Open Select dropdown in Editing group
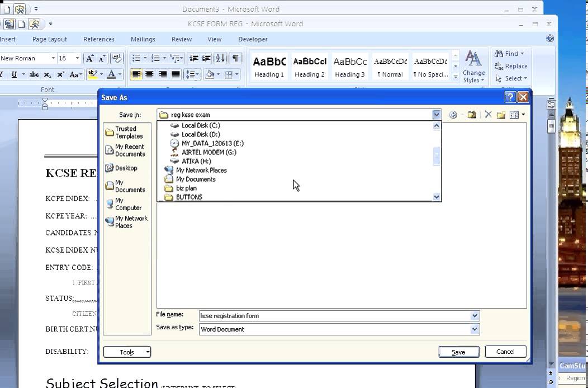Image resolution: width=588 pixels, height=388 pixels. pos(511,78)
